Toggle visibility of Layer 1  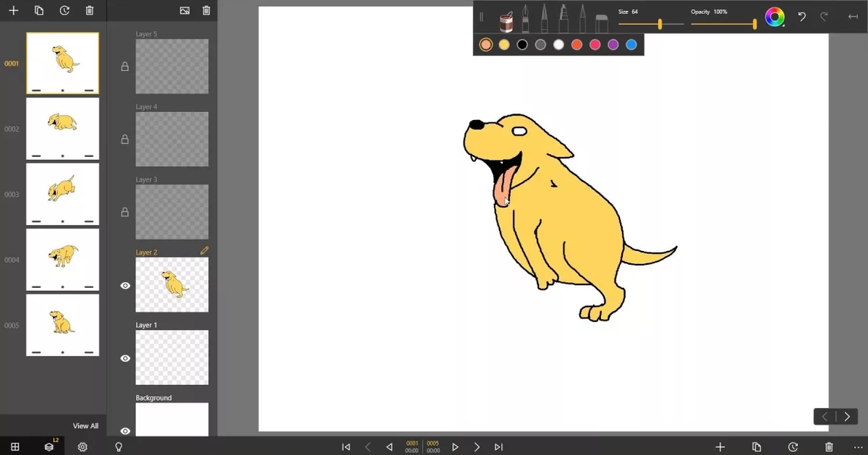click(x=125, y=358)
